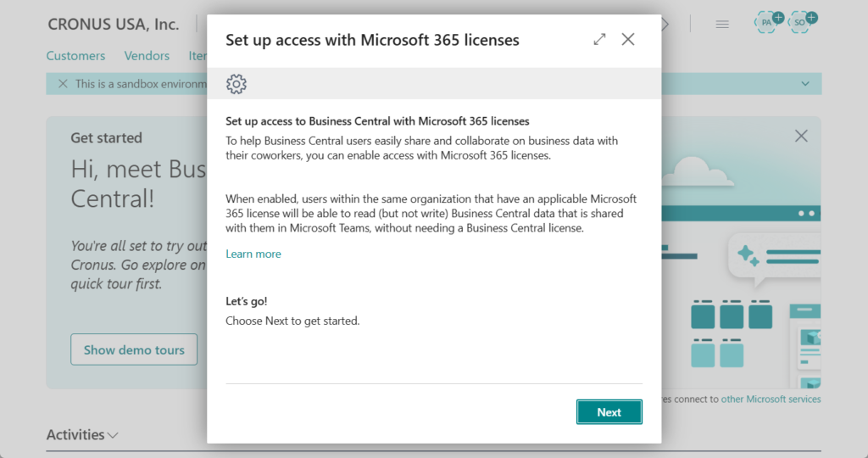Open the Customers menu item
Screen dimensions: 868x458
click(75, 56)
